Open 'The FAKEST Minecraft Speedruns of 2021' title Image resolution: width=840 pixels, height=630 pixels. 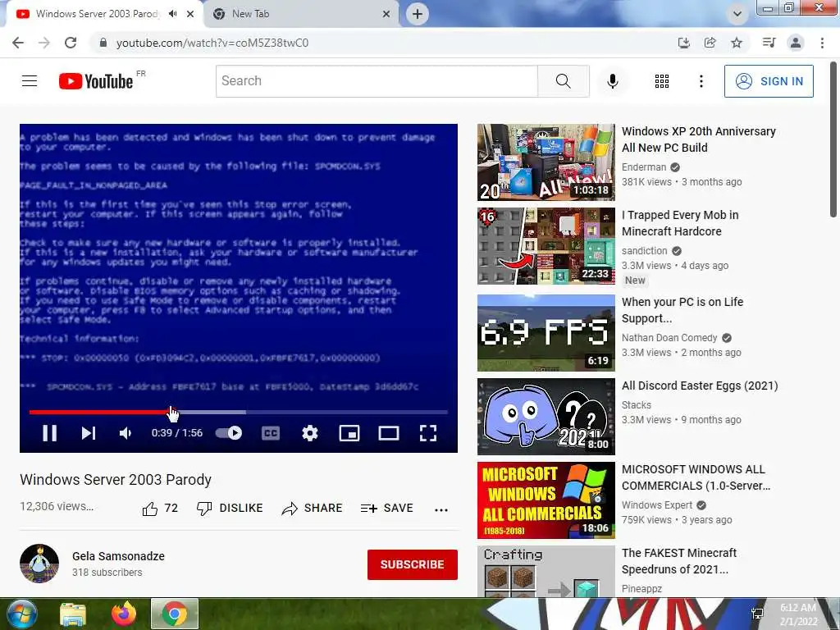click(678, 561)
